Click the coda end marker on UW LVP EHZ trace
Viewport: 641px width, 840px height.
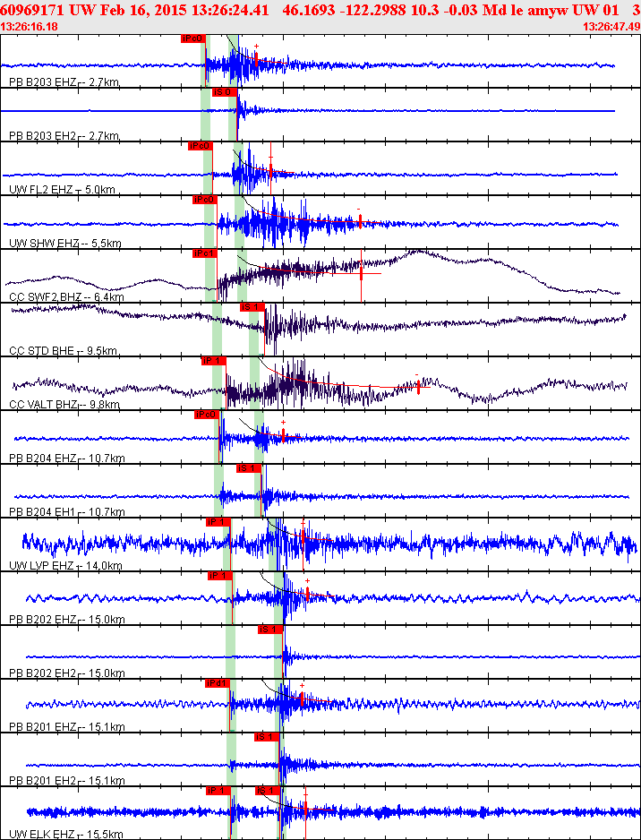pyautogui.click(x=303, y=536)
